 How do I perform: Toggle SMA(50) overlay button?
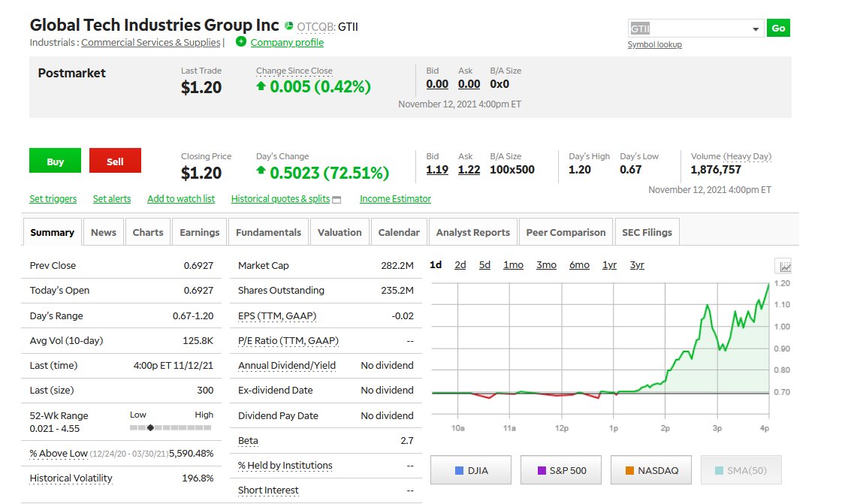[741, 469]
